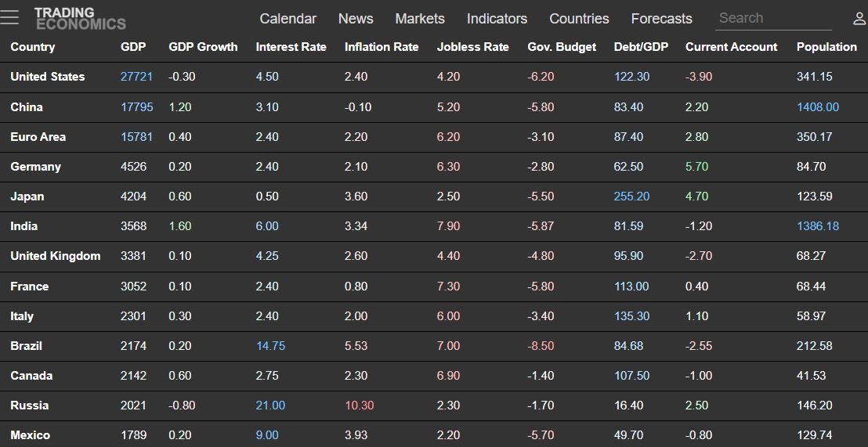The height and width of the screenshot is (447, 868).
Task: Open the Markets menu
Action: point(420,18)
